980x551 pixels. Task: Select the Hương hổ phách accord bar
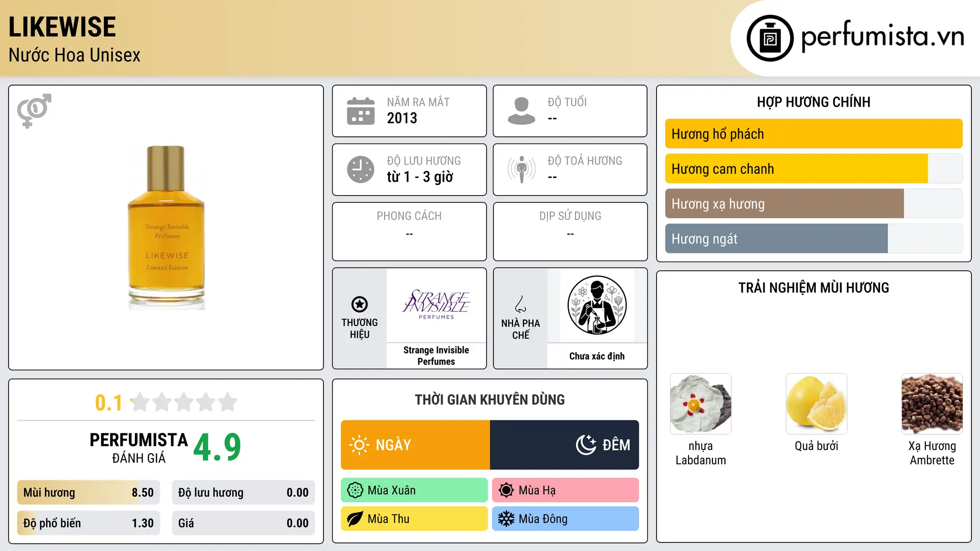pyautogui.click(x=813, y=134)
